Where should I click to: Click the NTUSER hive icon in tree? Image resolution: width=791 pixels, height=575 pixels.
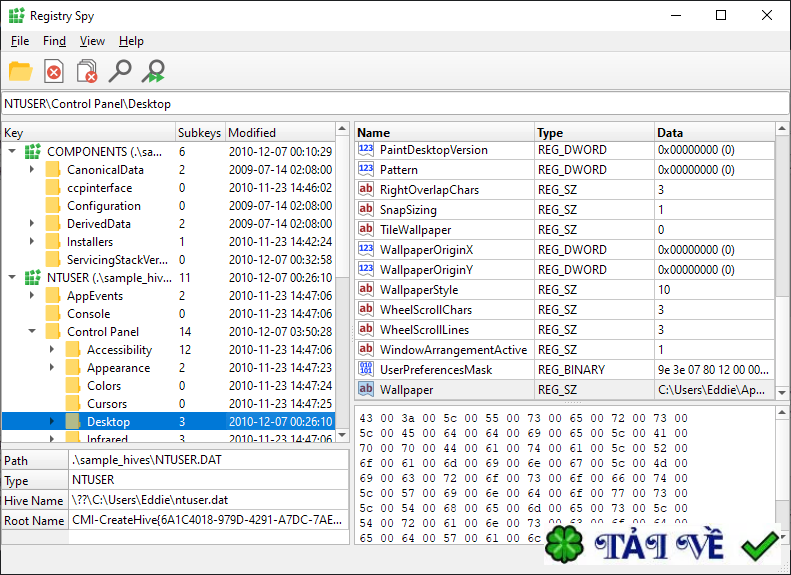pyautogui.click(x=33, y=278)
